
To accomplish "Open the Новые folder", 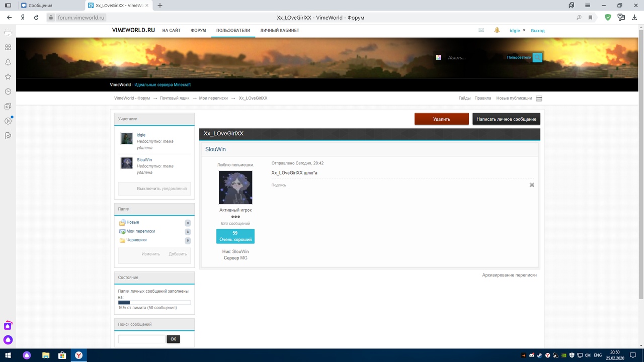I will (x=133, y=222).
